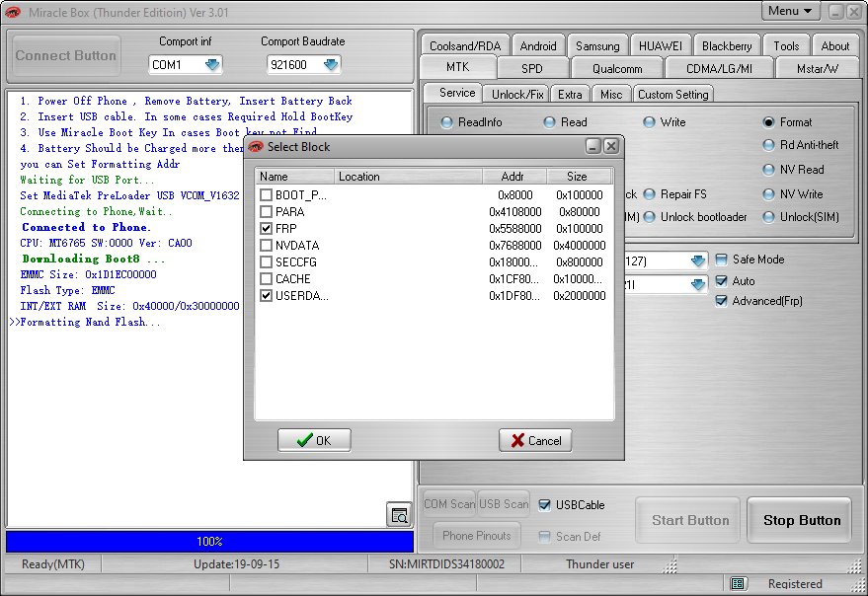
Task: Click the status bar list icon near Registered
Action: click(738, 584)
